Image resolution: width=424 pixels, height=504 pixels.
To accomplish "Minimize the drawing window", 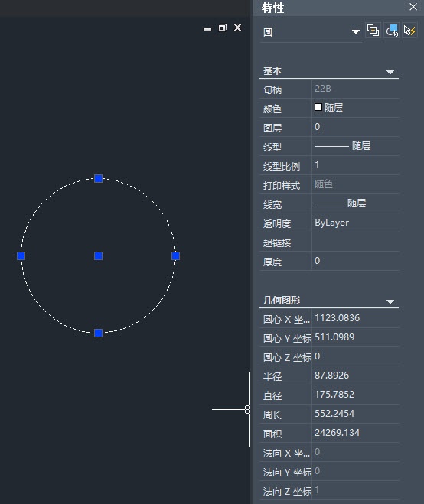I will pyautogui.click(x=207, y=29).
